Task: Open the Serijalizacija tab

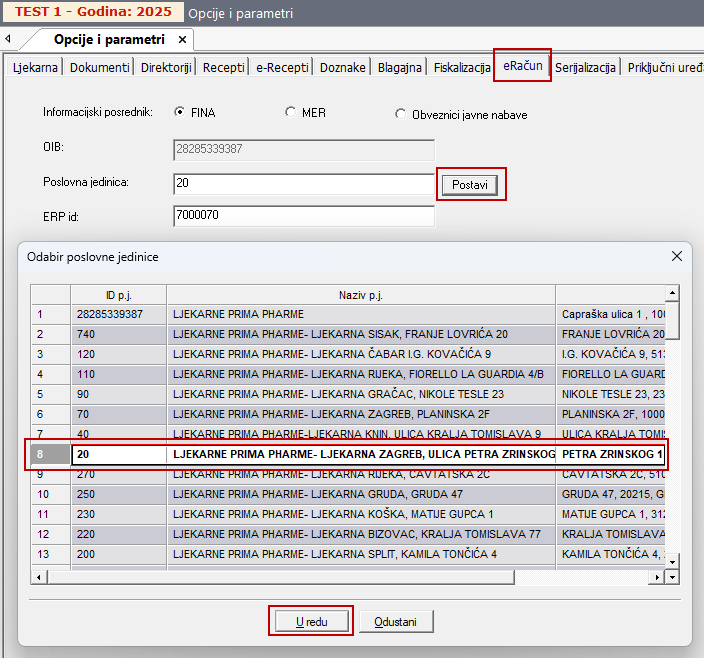Action: [585, 68]
